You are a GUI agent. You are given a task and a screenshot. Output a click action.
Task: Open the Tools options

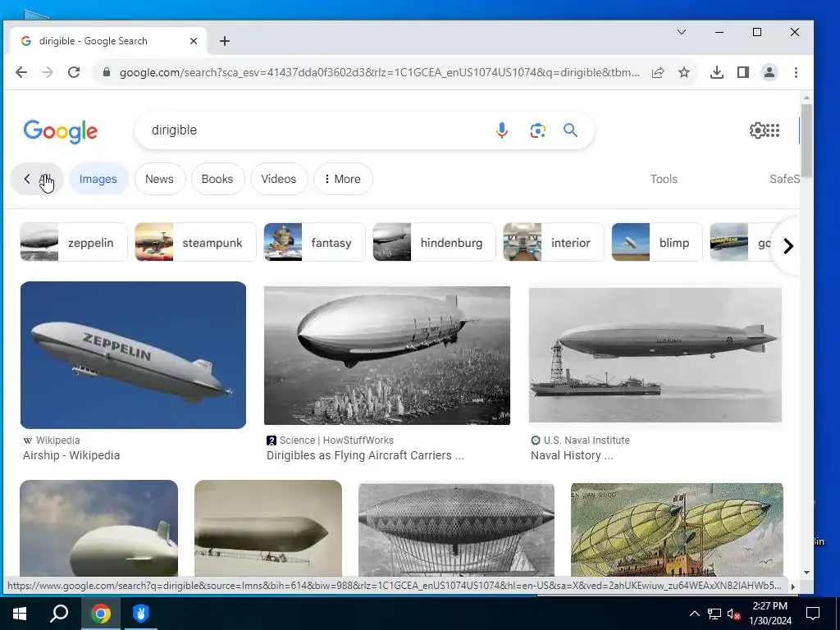[664, 179]
